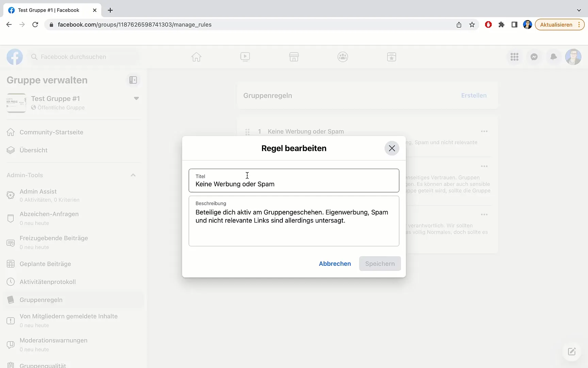Open the notifications bell icon
588x368 pixels.
(554, 57)
